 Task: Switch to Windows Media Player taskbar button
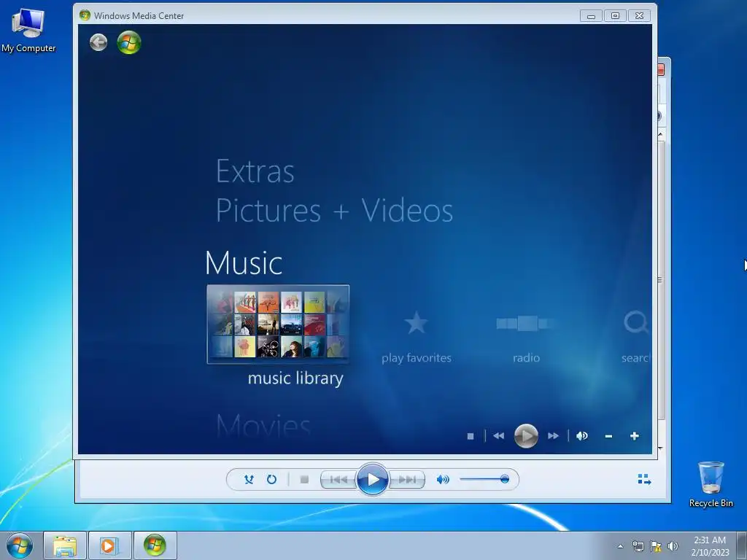(109, 545)
